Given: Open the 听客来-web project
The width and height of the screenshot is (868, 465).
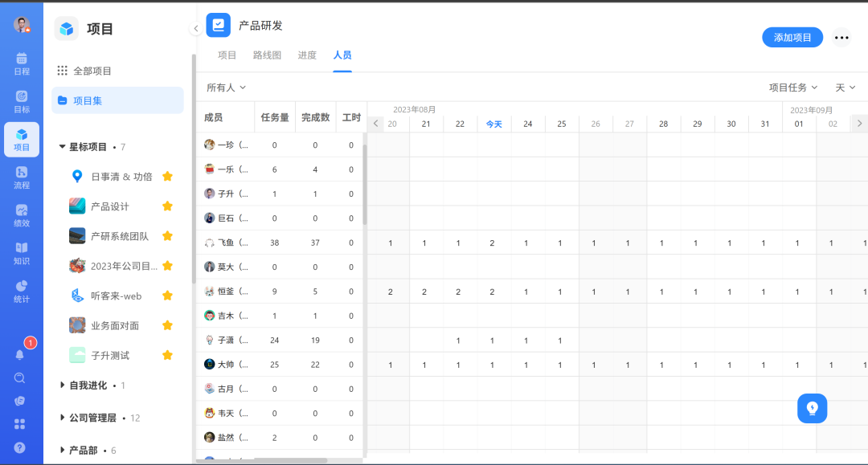Looking at the screenshot, I should coord(117,296).
